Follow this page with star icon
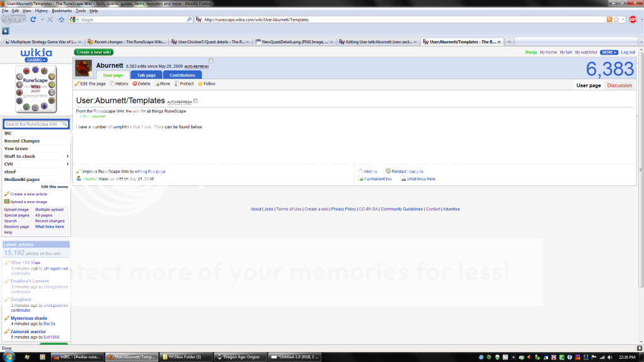 tap(206, 84)
